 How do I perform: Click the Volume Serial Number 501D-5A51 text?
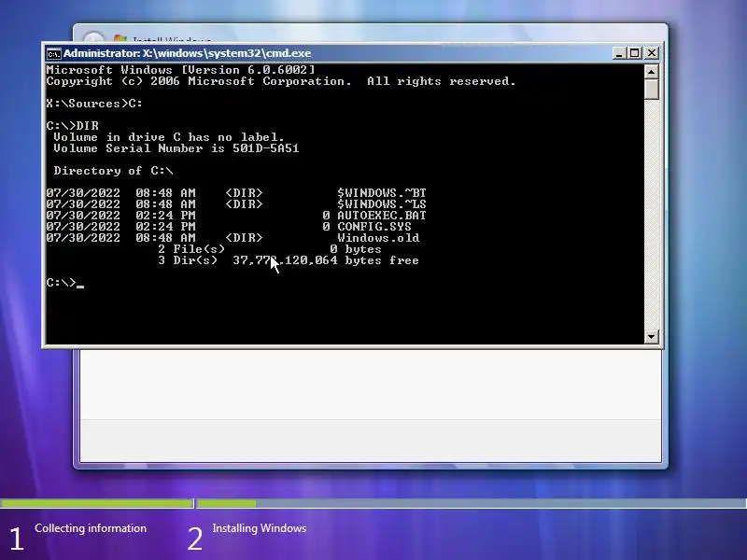click(176, 148)
